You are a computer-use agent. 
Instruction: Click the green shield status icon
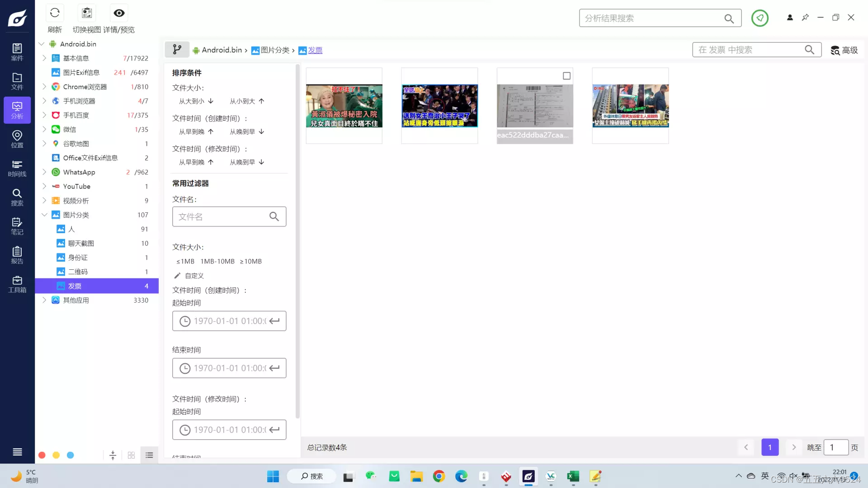point(760,18)
